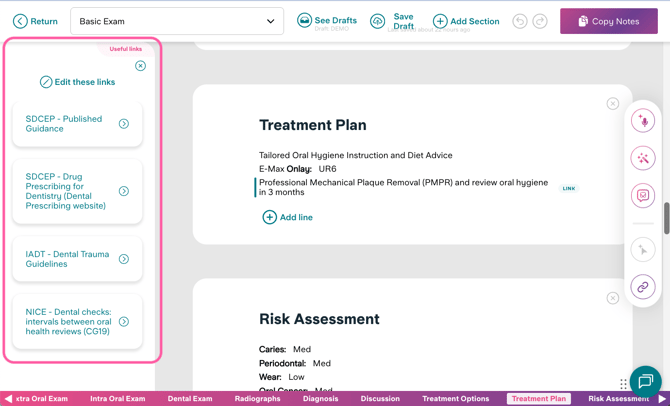Close the useful links panel

[140, 66]
